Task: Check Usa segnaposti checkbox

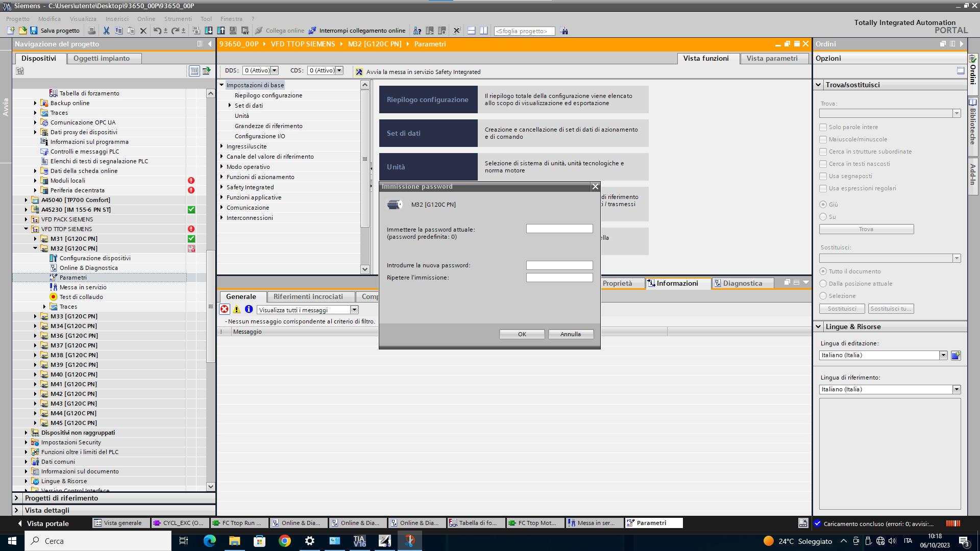Action: pyautogui.click(x=823, y=176)
